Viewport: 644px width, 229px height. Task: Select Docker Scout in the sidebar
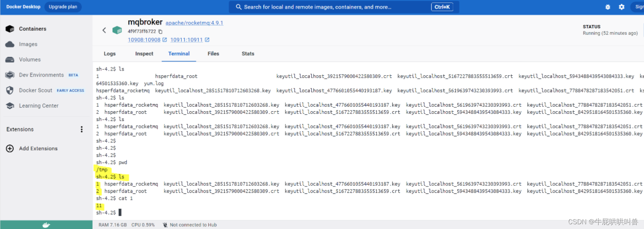(36, 90)
